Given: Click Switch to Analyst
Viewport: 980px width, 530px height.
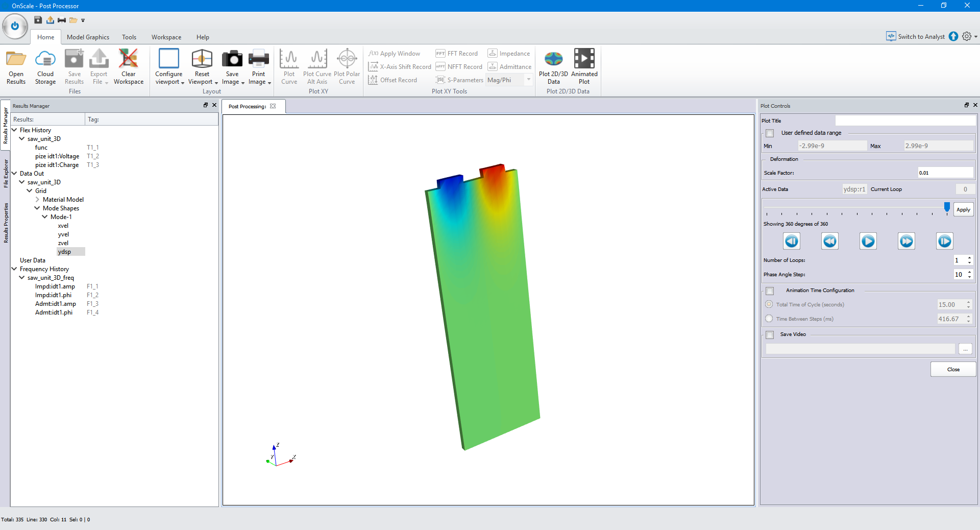Looking at the screenshot, I should 916,36.
